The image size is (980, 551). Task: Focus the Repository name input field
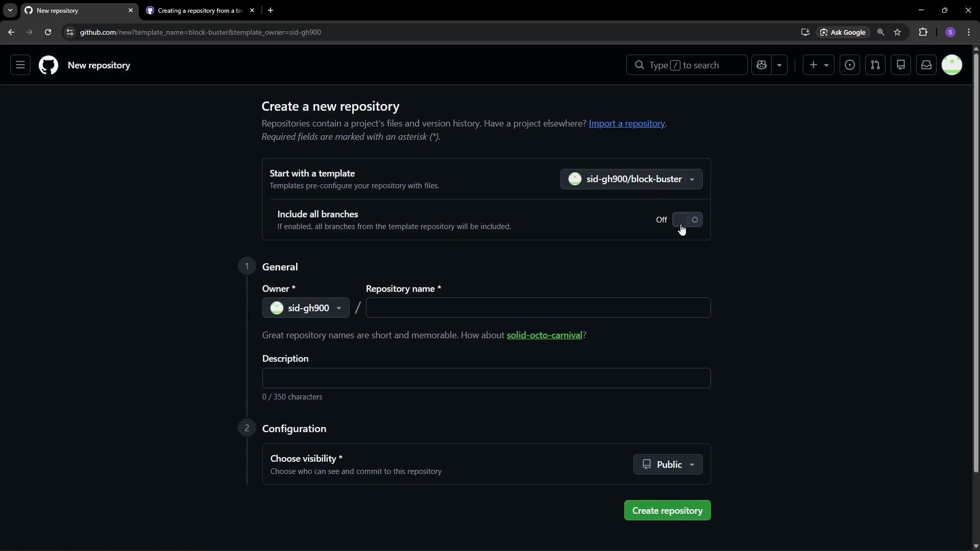[x=538, y=308]
